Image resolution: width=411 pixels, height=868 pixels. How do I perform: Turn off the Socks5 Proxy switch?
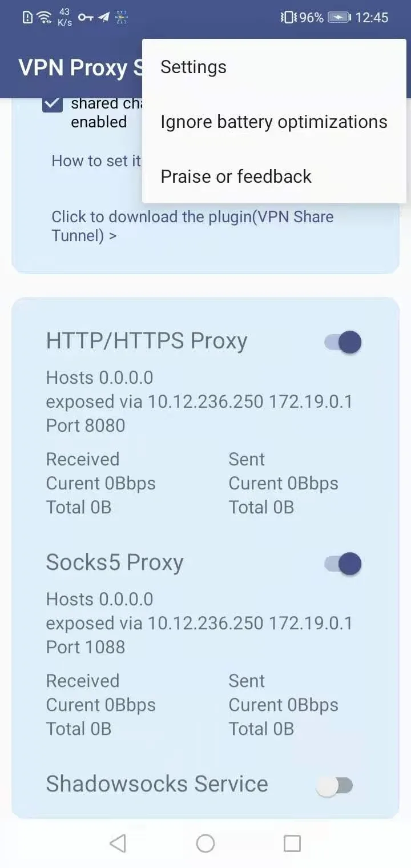pos(344,564)
